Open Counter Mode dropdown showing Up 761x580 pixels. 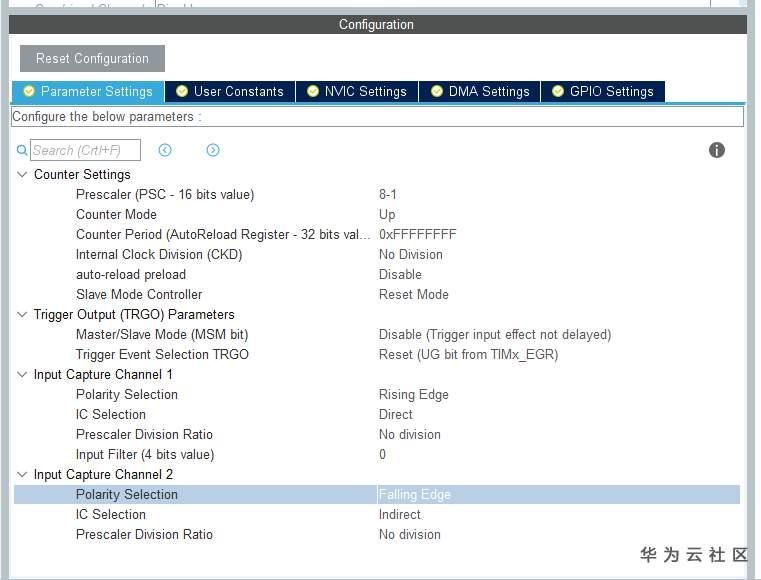pyautogui.click(x=387, y=215)
